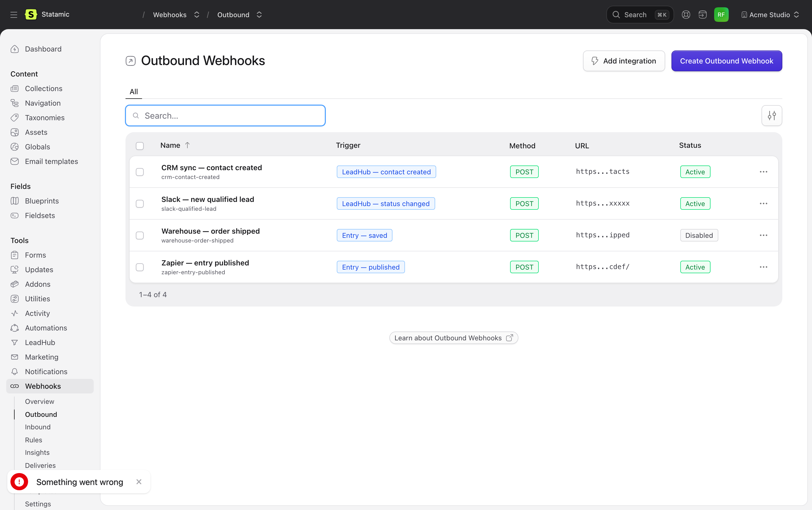Image resolution: width=812 pixels, height=510 pixels.
Task: Go to Webhooks Overview submenu item
Action: [40, 401]
